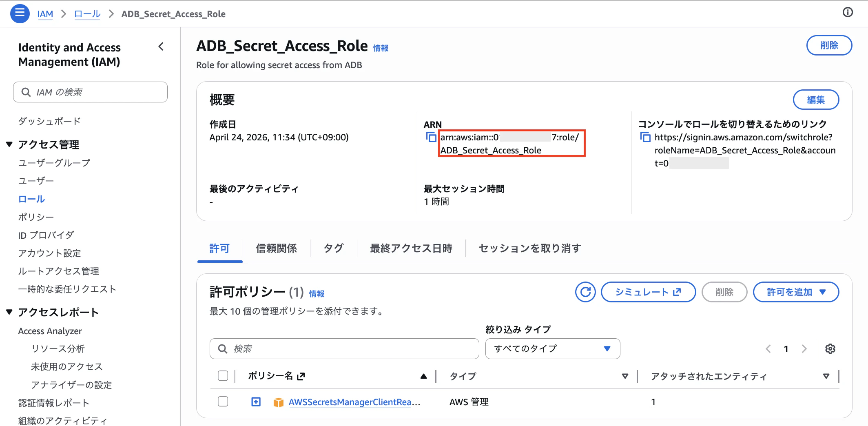
Task: Open policy table settings gear
Action: point(830,349)
